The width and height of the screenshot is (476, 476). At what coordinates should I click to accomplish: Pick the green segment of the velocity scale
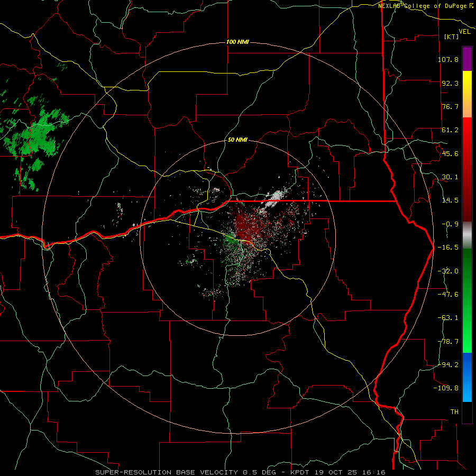[x=467, y=300]
